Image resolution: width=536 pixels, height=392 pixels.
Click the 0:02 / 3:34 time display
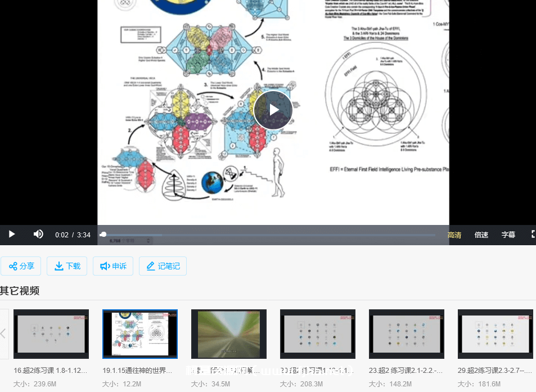coord(73,235)
